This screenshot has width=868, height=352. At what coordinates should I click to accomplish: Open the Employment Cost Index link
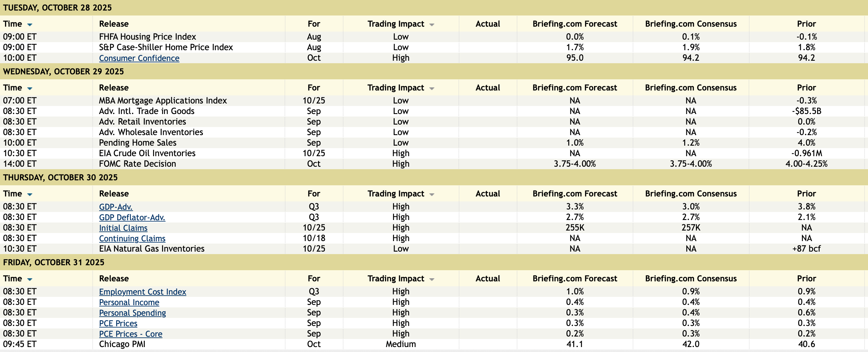142,291
